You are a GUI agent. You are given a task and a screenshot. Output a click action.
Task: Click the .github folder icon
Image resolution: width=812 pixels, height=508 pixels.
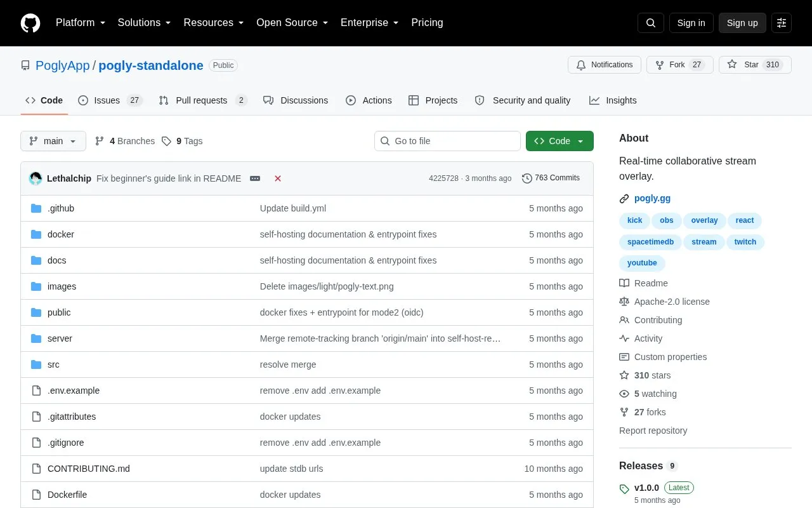(x=36, y=208)
